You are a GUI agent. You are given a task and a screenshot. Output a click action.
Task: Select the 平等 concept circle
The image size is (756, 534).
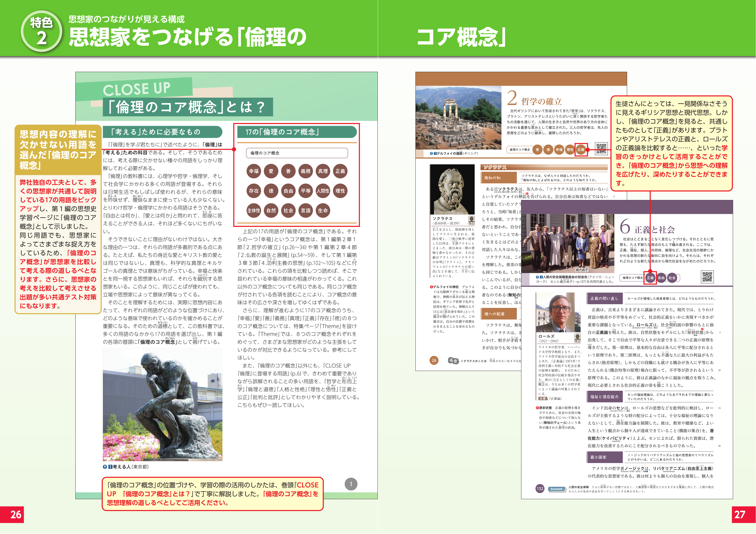[306, 191]
